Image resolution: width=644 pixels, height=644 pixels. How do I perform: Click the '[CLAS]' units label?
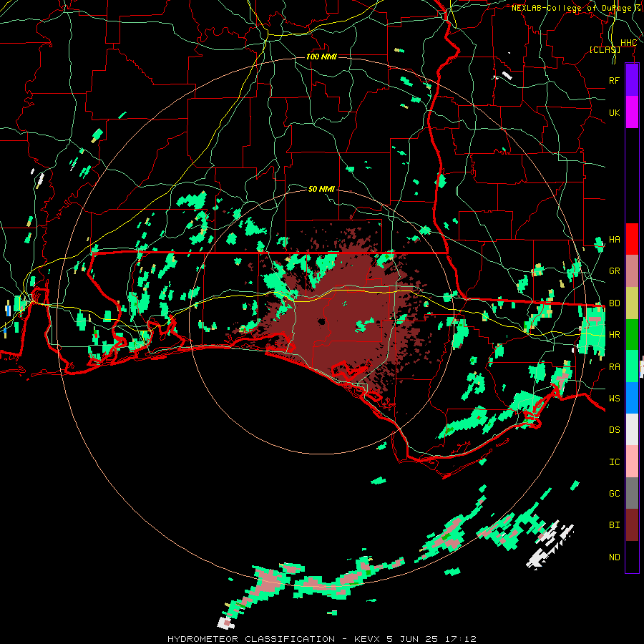605,50
